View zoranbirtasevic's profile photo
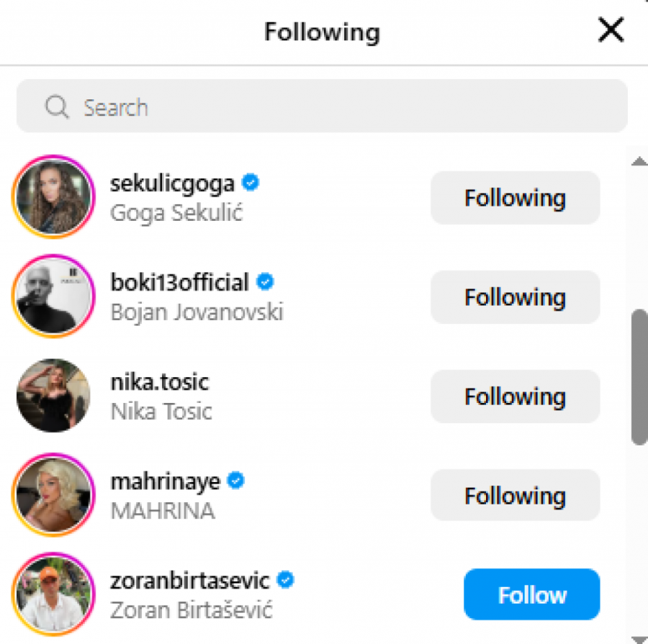 pyautogui.click(x=54, y=595)
